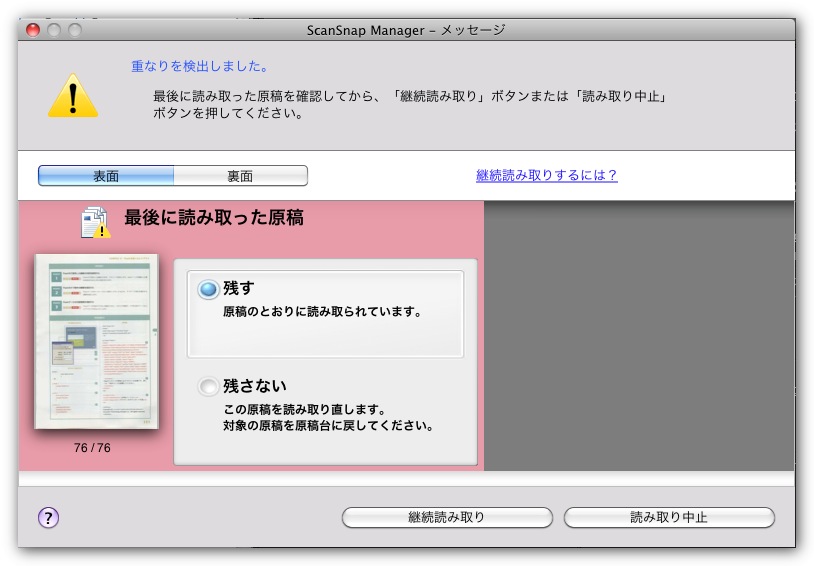Click the 原稿のとおりに読み取られています description
Image resolution: width=814 pixels, height=566 pixels.
tap(321, 312)
